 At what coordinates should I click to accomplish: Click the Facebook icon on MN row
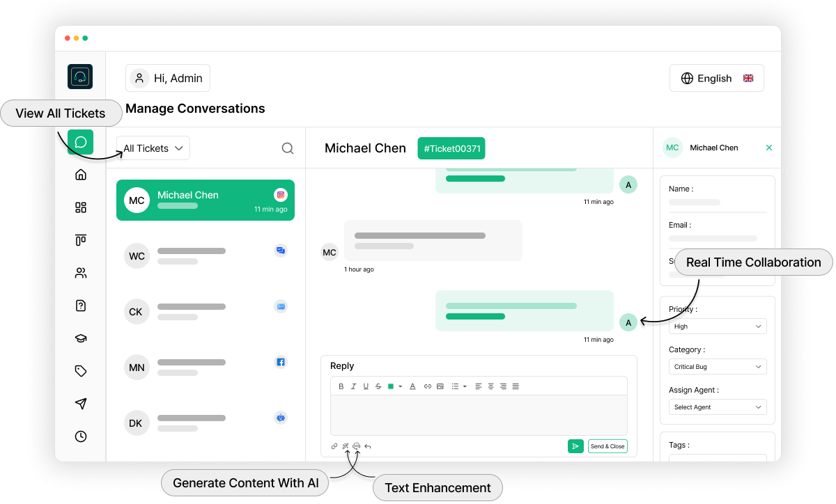click(x=281, y=362)
